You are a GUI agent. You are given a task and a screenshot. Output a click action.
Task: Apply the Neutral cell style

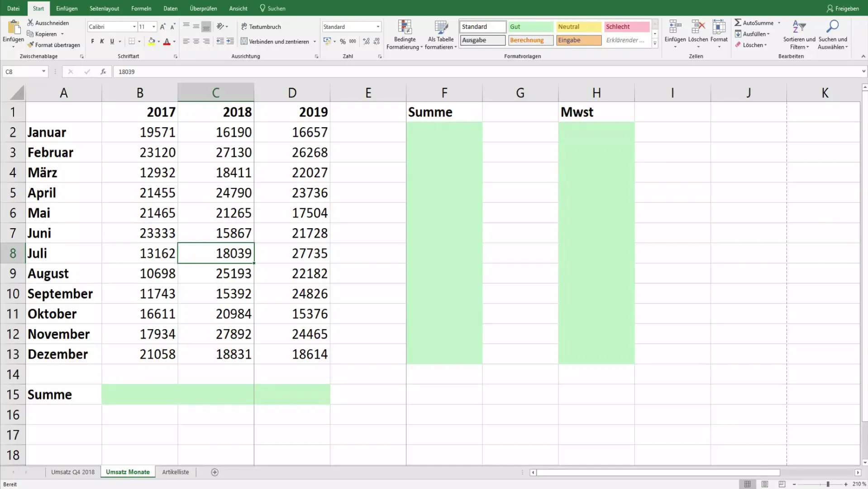click(578, 27)
